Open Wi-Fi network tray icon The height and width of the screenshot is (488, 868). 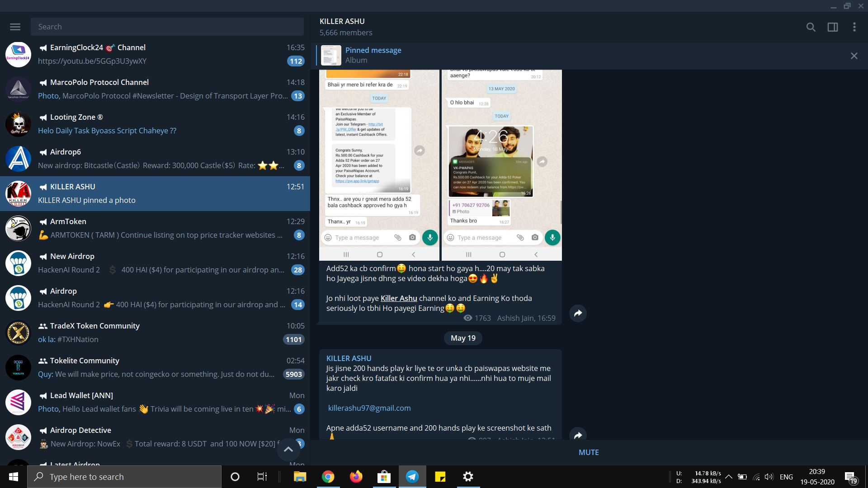click(756, 477)
